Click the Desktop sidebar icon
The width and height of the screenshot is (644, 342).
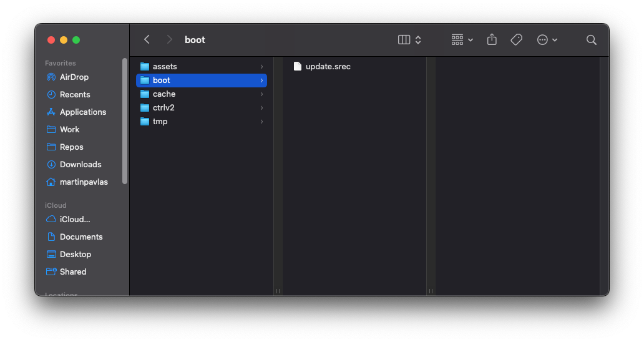coord(51,254)
